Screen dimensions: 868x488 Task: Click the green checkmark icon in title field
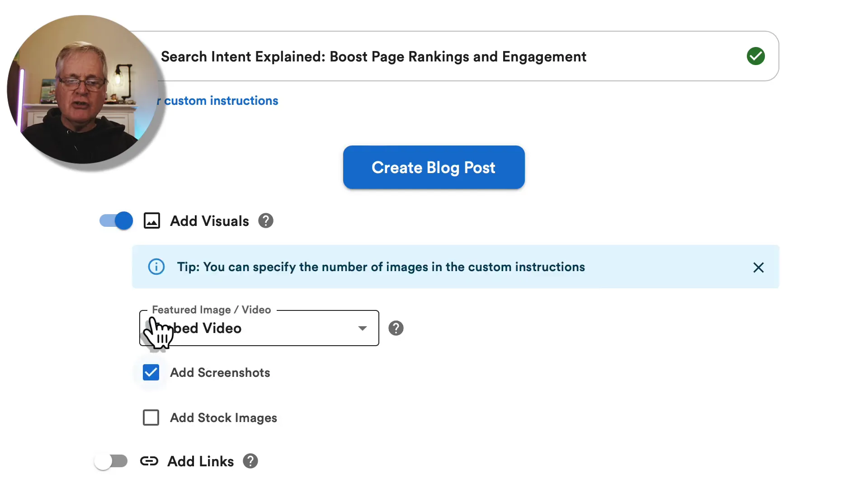[755, 56]
